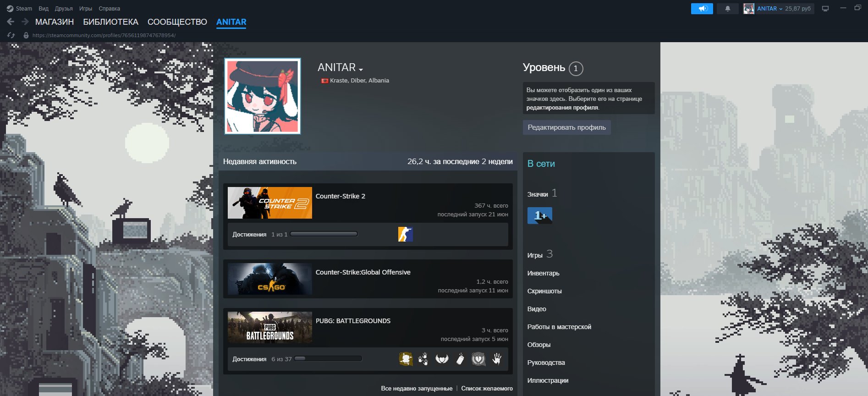Open Обзоры link

[539, 345]
